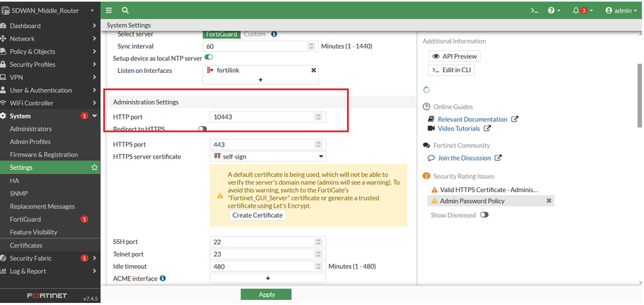Select FortiGuard as NTP server
The image size is (644, 305).
[221, 34]
